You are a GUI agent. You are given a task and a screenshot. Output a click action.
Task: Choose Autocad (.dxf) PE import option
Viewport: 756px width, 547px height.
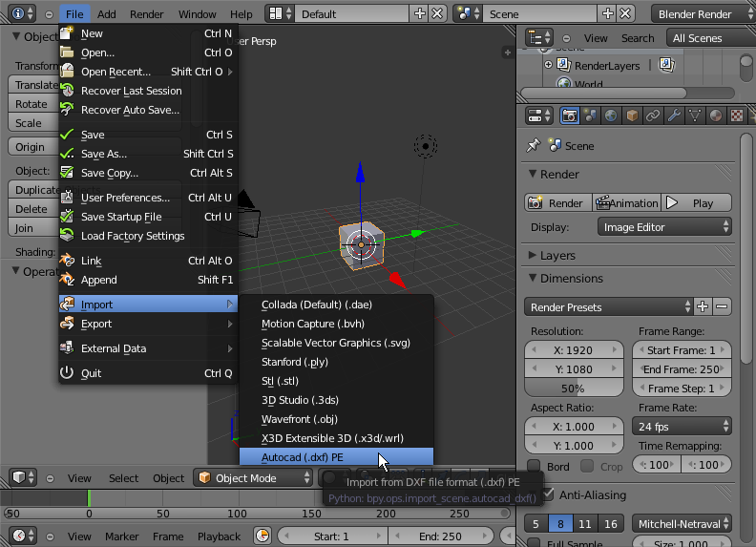click(x=337, y=457)
